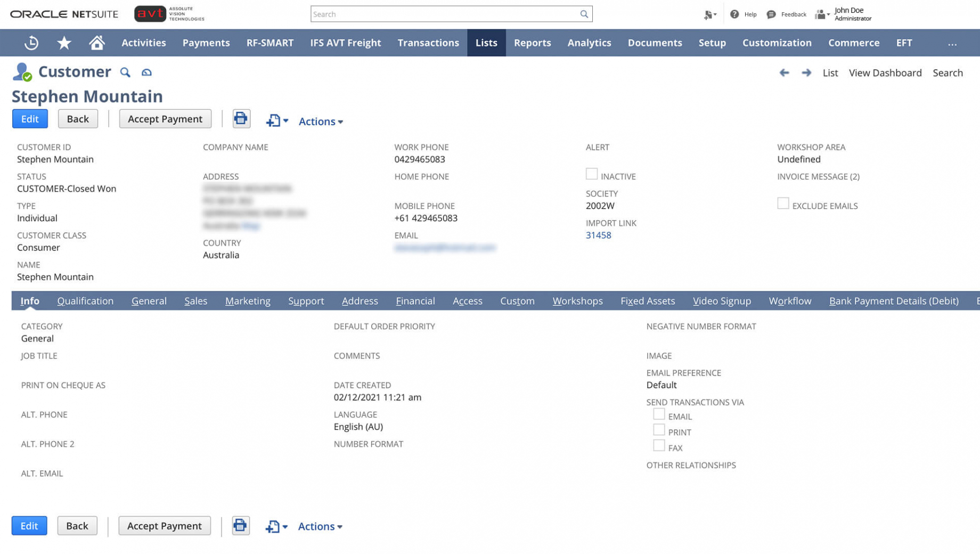The image size is (980, 554).
Task: Toggle the Inactive checkbox
Action: pos(591,174)
